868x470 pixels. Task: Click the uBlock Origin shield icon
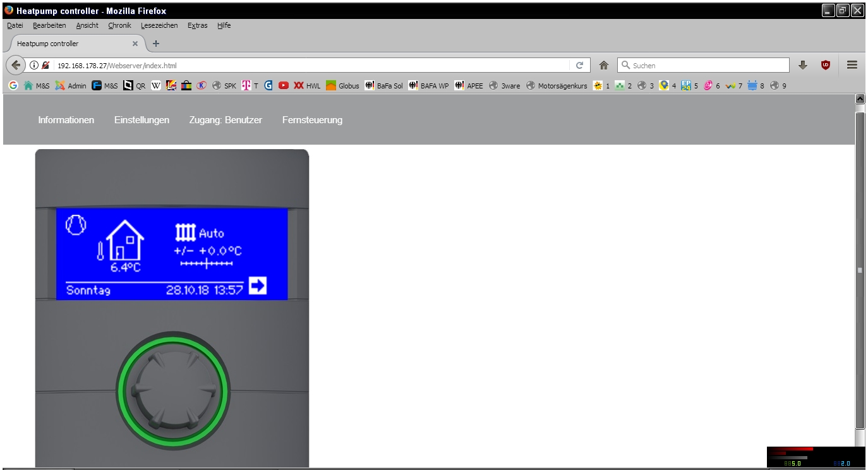(825, 65)
